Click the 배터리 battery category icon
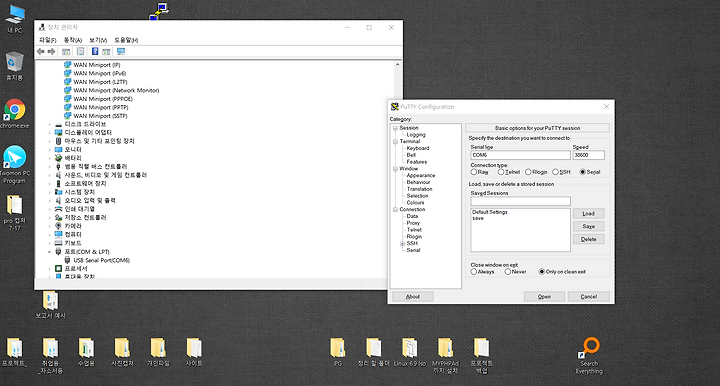 58,158
